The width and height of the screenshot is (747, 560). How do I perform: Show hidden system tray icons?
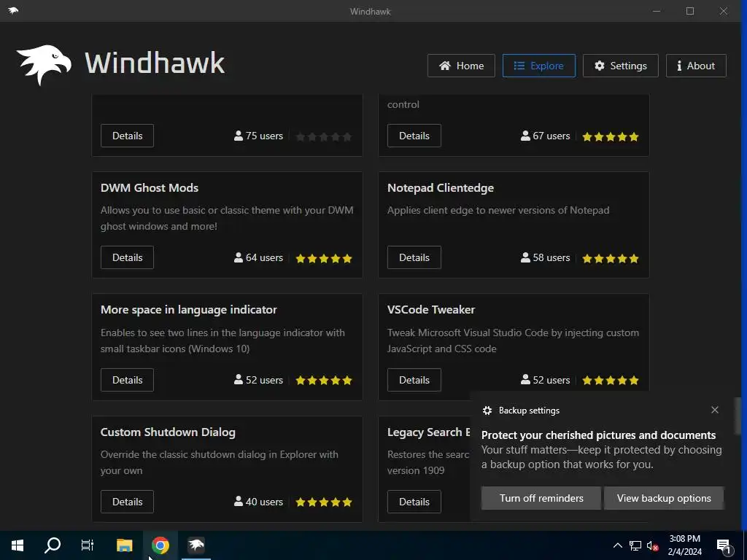tap(617, 545)
